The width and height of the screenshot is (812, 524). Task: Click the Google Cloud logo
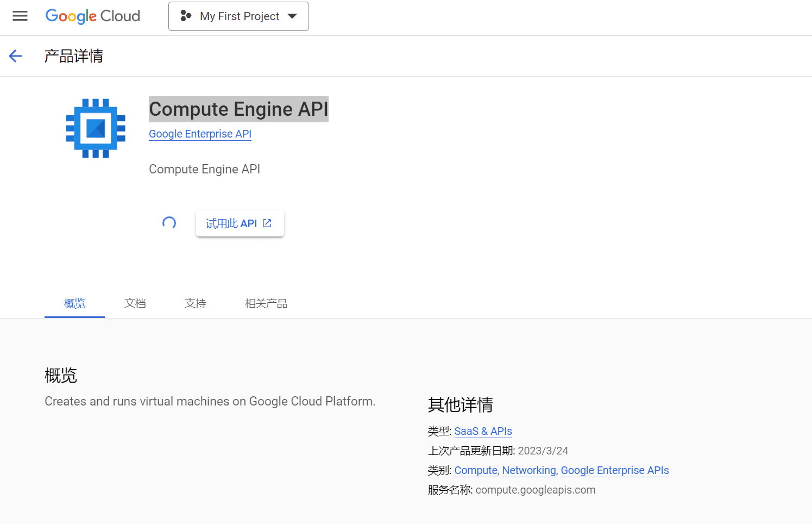click(92, 16)
